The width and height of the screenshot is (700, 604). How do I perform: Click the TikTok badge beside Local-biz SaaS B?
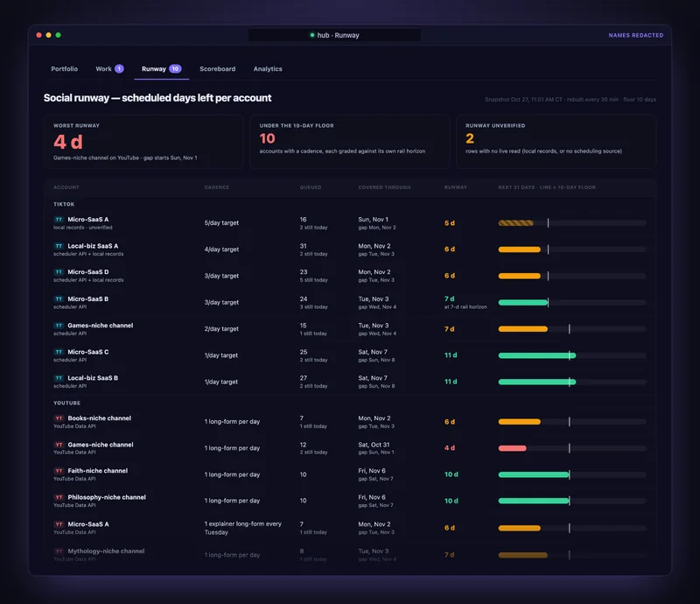pos(59,378)
